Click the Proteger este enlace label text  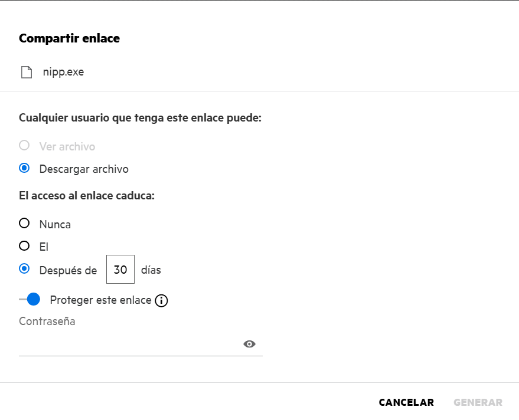pos(100,300)
